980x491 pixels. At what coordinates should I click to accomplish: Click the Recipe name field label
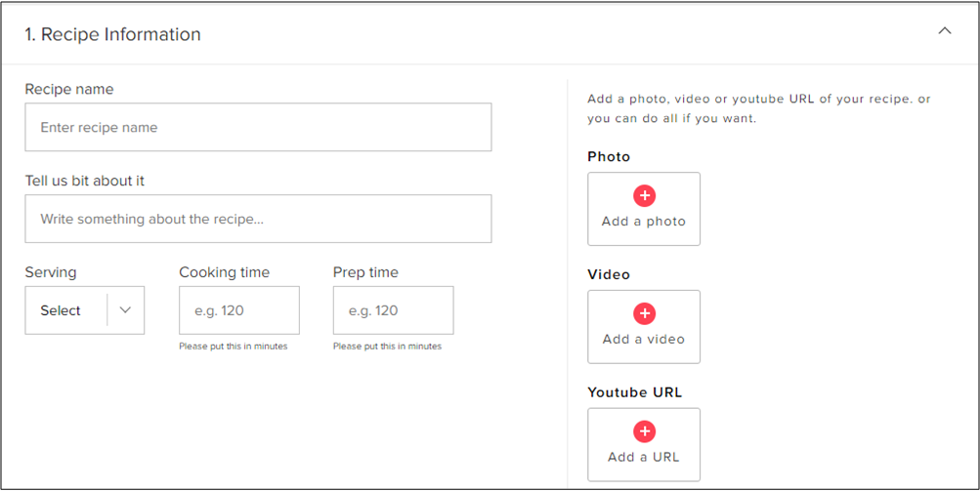69,90
